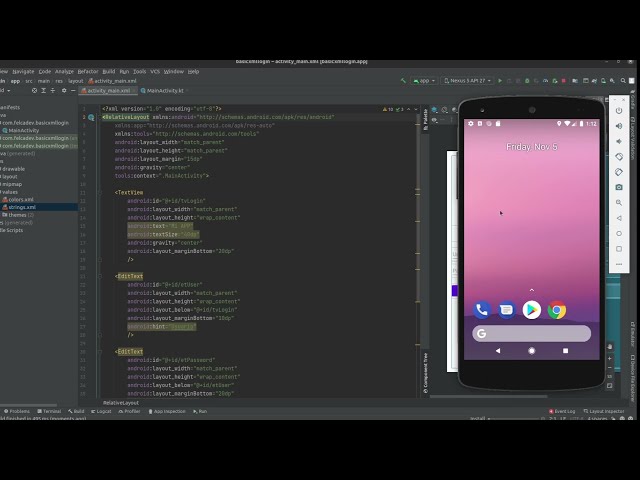Open the Layout Inspector panel
The height and width of the screenshot is (480, 640).
pos(604,411)
